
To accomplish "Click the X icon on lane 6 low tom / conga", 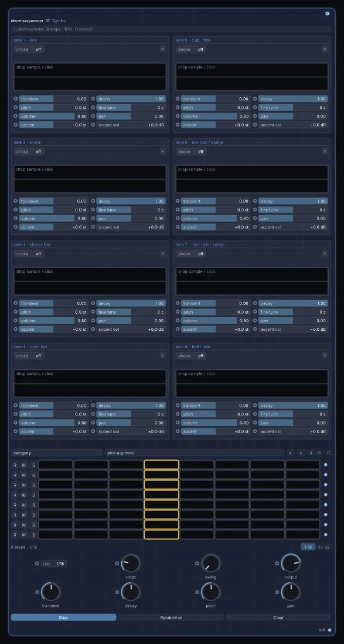I will (325, 152).
